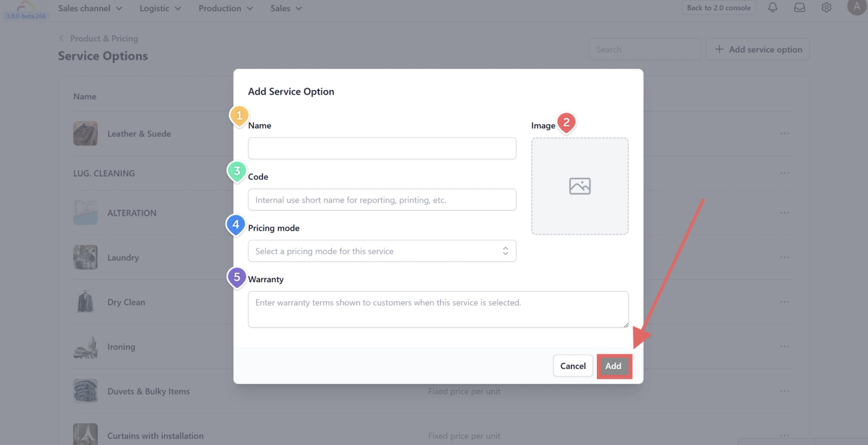Click the Add service option button
Viewport: 868px width, 445px height.
[x=758, y=49]
